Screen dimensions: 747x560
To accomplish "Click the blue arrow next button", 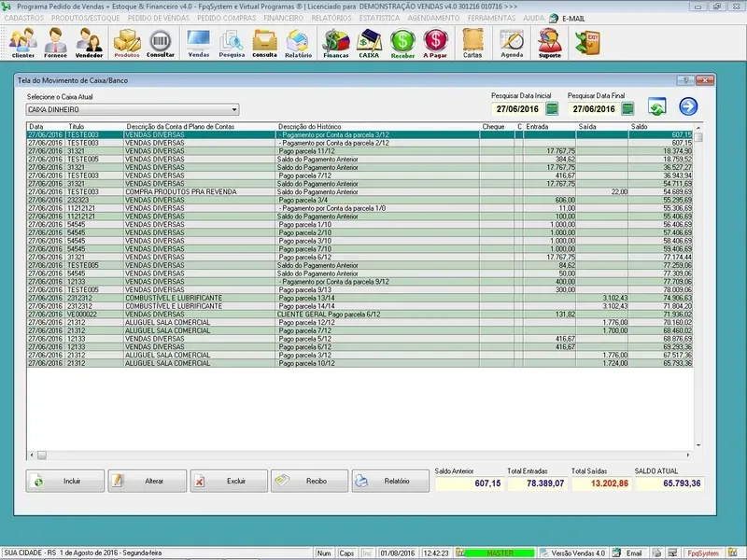I will 688,108.
